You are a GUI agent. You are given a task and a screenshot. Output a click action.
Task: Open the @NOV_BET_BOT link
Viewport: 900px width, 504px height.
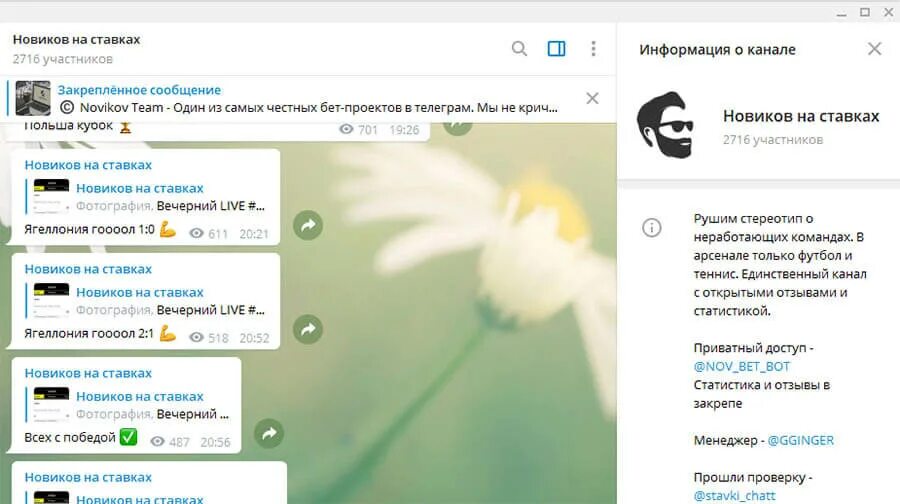(x=742, y=366)
